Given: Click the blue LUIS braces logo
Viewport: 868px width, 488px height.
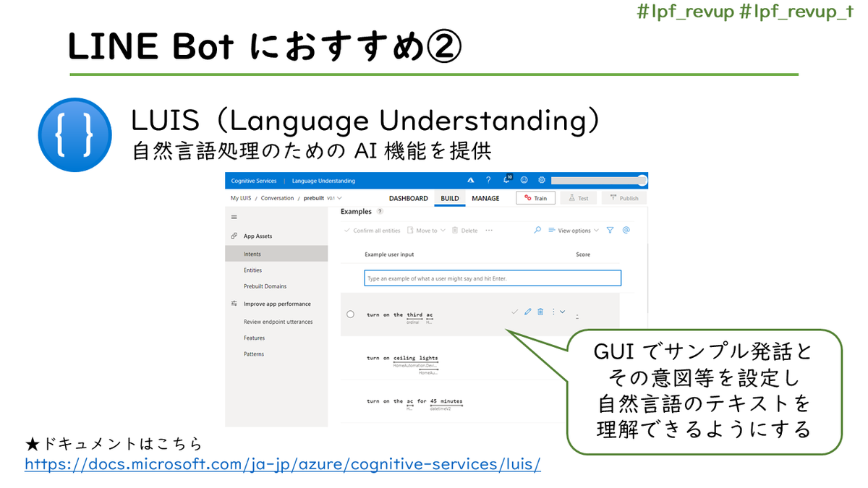Looking at the screenshot, I should coord(75,134).
